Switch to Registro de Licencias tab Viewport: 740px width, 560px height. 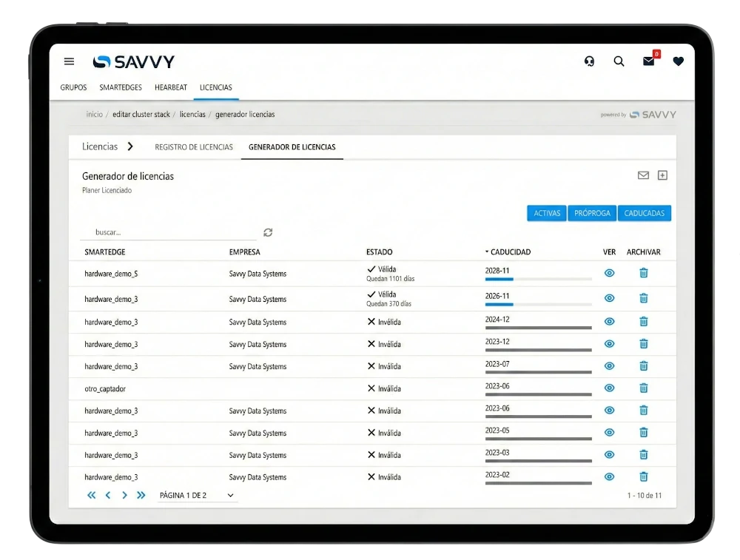point(194,147)
